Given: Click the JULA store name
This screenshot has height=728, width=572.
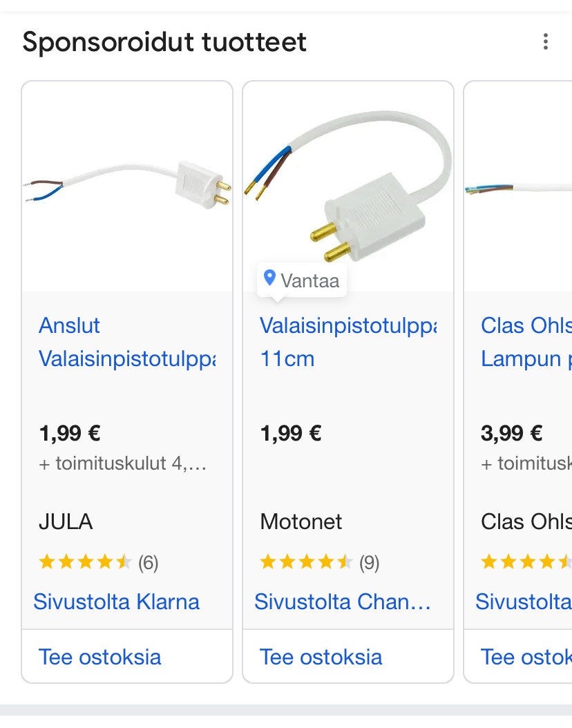Looking at the screenshot, I should click(x=66, y=521).
